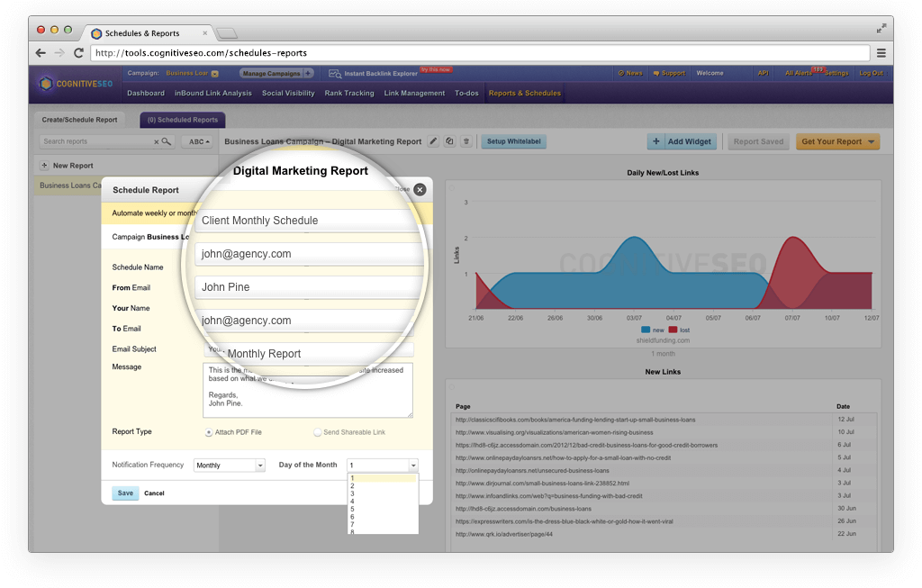Click inside the Message text area
Viewport: 922px width, 588px height.
click(x=308, y=391)
